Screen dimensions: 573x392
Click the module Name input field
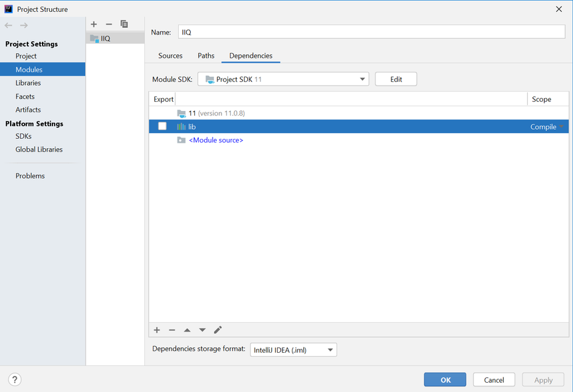coord(371,32)
